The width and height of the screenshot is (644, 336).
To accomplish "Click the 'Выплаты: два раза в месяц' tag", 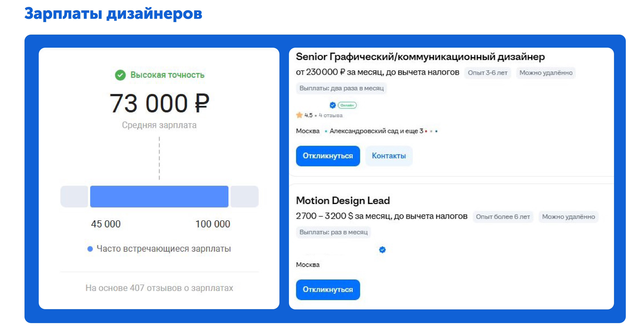I will [x=341, y=88].
